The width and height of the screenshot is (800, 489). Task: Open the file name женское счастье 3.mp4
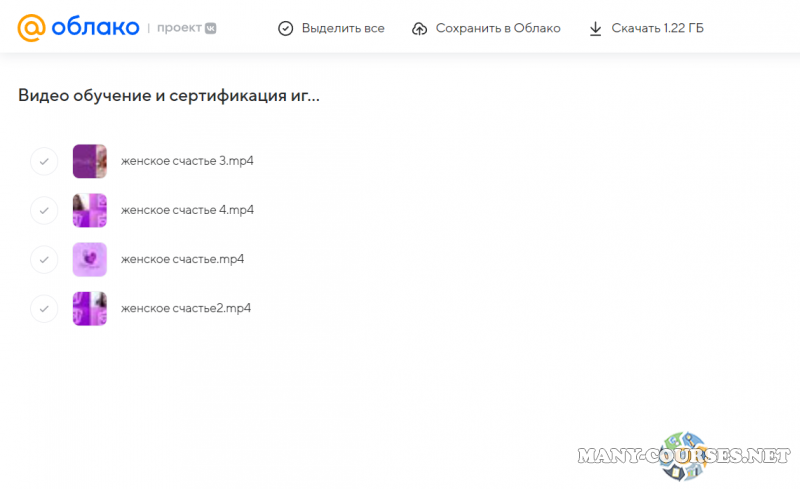[x=187, y=161]
